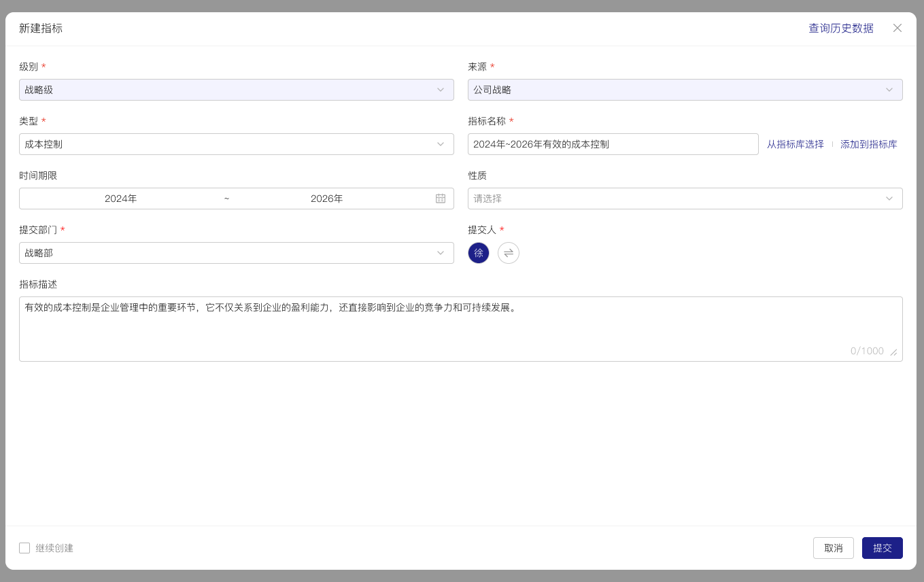Open the 查询历史数据 link
The width and height of the screenshot is (924, 582).
pyautogui.click(x=840, y=29)
